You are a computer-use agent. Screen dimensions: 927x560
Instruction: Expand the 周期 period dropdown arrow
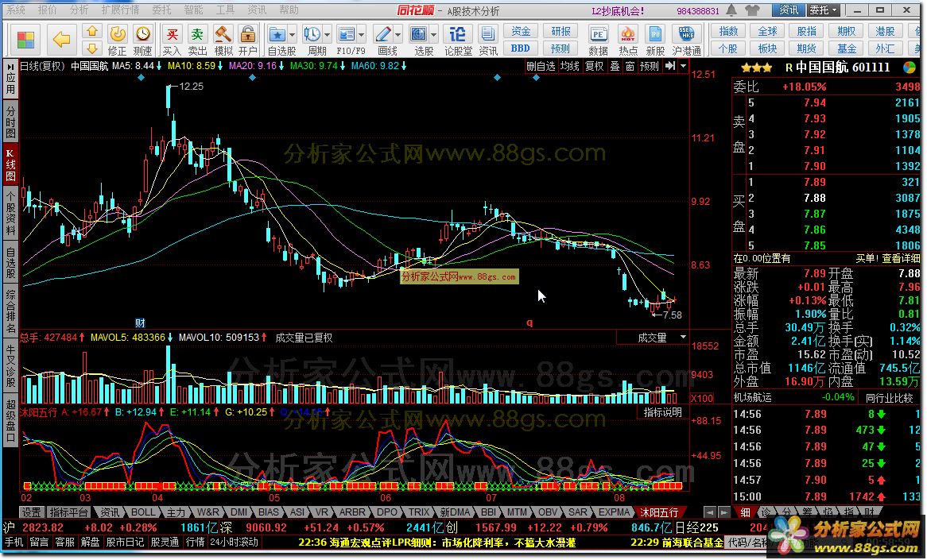[x=327, y=35]
